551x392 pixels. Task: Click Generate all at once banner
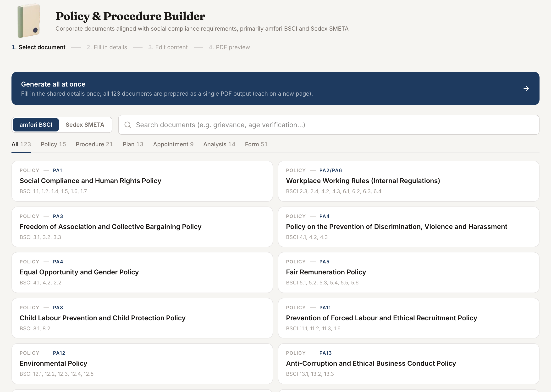point(275,88)
